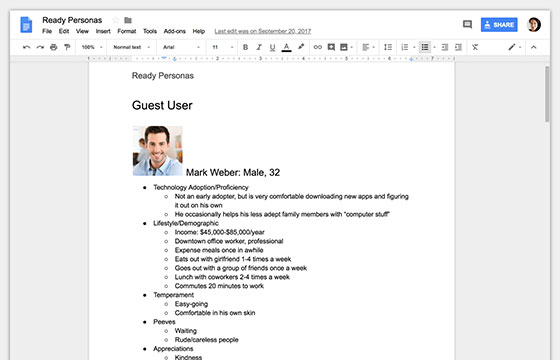
Task: Redo the last action
Action: [x=40, y=47]
